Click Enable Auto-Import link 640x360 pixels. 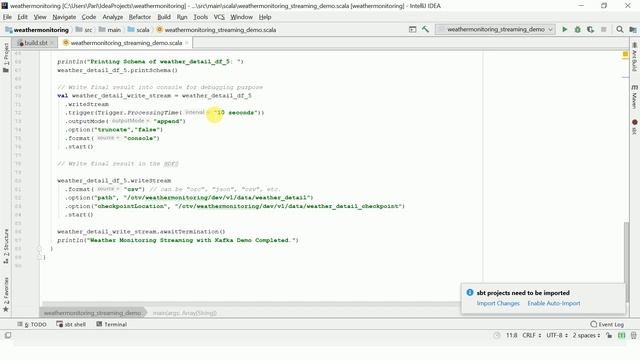point(553,303)
